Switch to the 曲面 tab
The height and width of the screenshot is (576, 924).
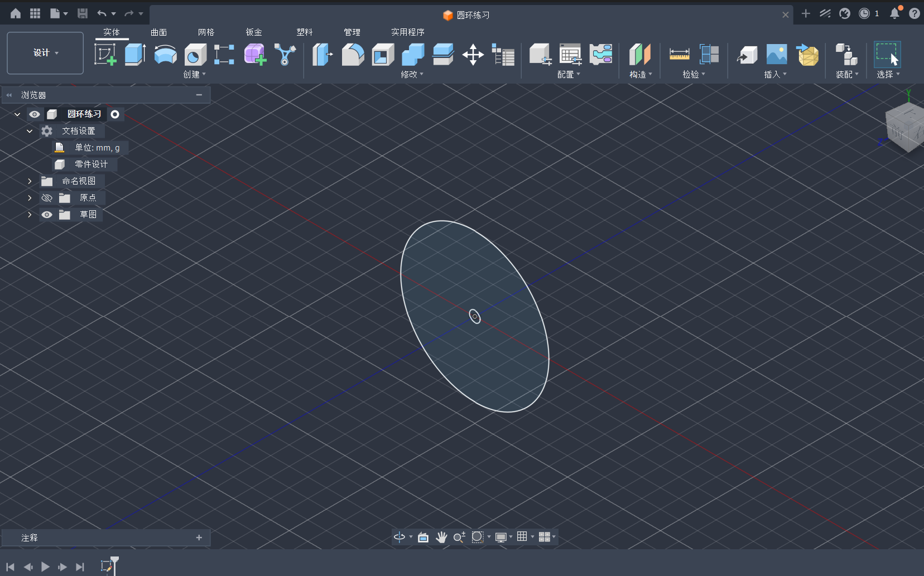point(158,32)
